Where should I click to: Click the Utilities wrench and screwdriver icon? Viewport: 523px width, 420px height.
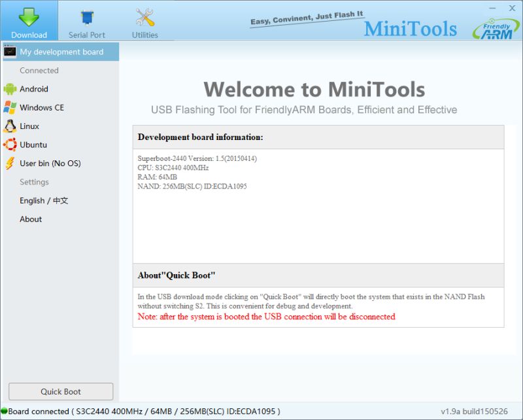click(x=145, y=17)
